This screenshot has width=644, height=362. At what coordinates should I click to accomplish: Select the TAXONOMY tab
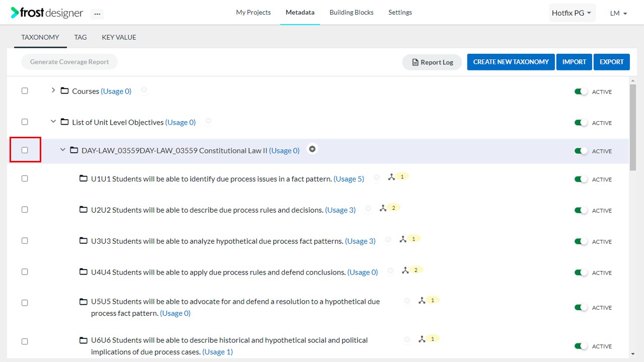click(x=40, y=37)
